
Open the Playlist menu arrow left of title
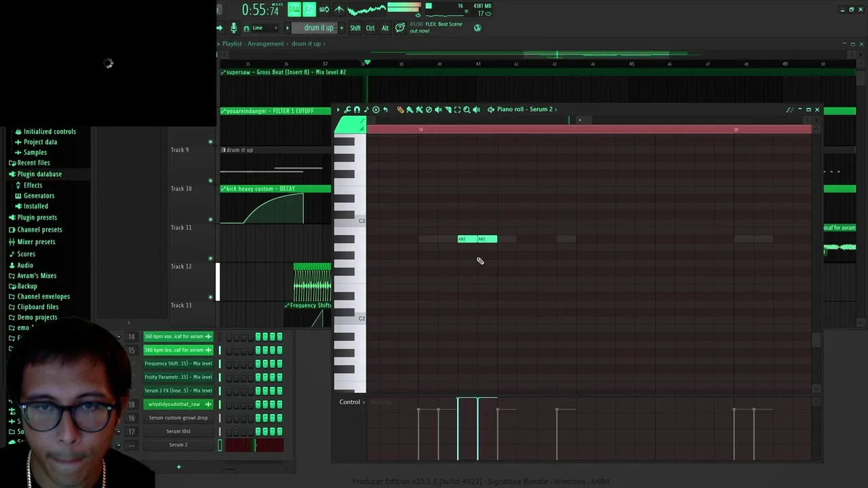point(219,43)
